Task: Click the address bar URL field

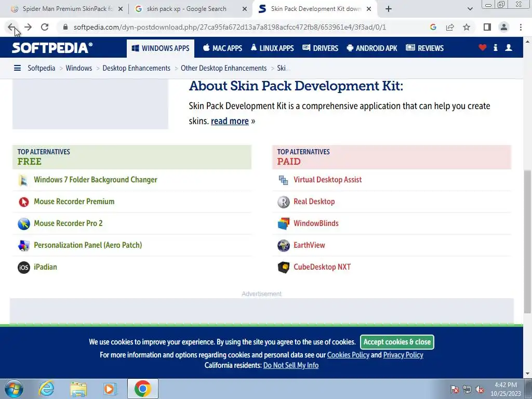Action: pos(230,27)
